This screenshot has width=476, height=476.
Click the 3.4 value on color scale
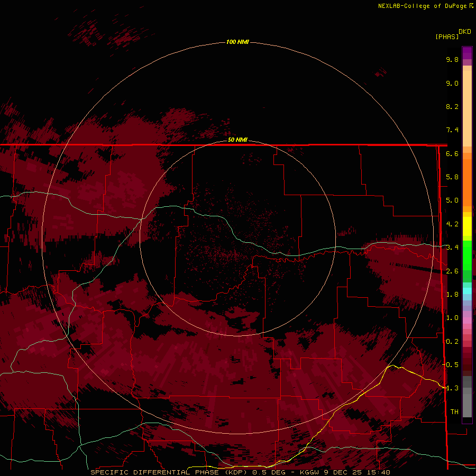tap(452, 248)
